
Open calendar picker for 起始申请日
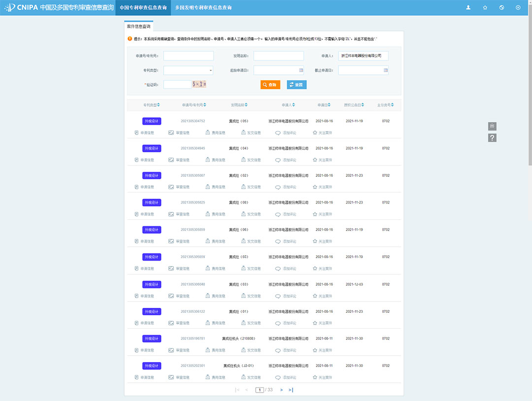point(301,70)
